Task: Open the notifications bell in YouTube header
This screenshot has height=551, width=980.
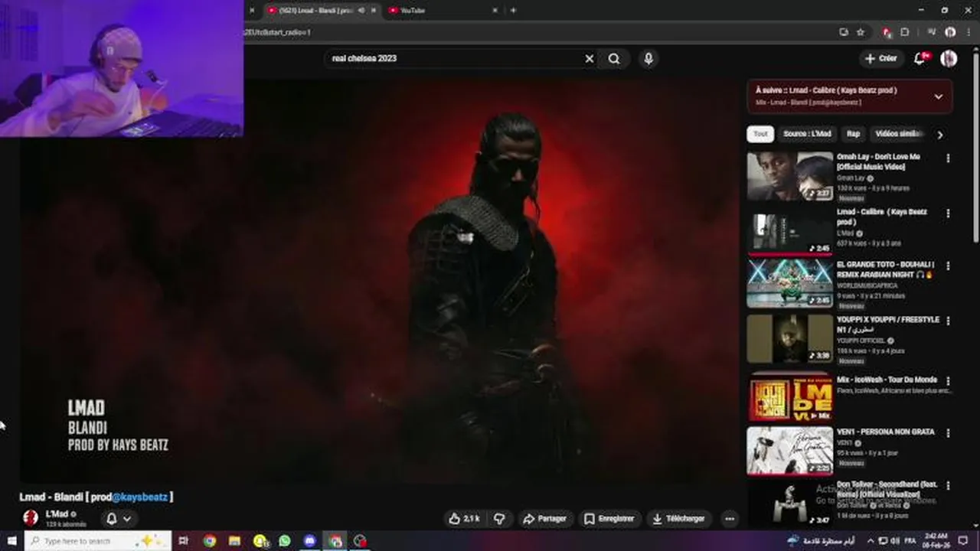Action: (x=920, y=58)
